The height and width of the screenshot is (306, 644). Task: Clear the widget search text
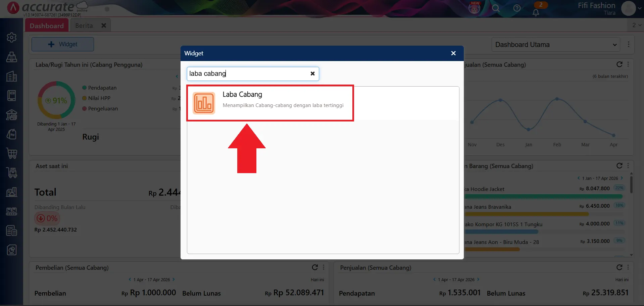[x=312, y=73]
